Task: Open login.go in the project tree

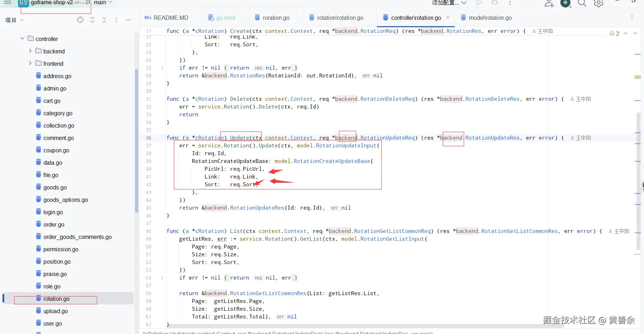Action: point(53,212)
